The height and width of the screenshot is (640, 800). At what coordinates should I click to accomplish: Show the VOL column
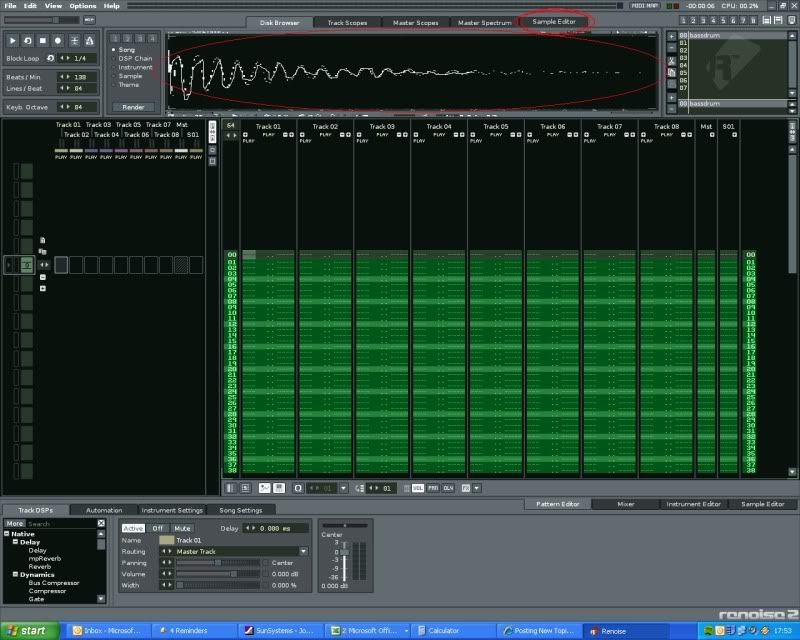pos(417,488)
